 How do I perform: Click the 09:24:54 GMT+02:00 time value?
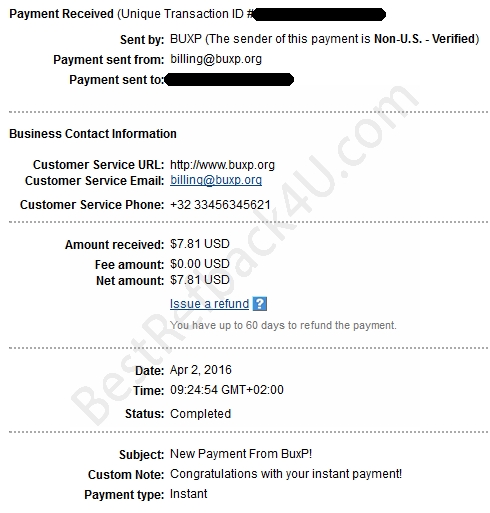pyautogui.click(x=227, y=390)
